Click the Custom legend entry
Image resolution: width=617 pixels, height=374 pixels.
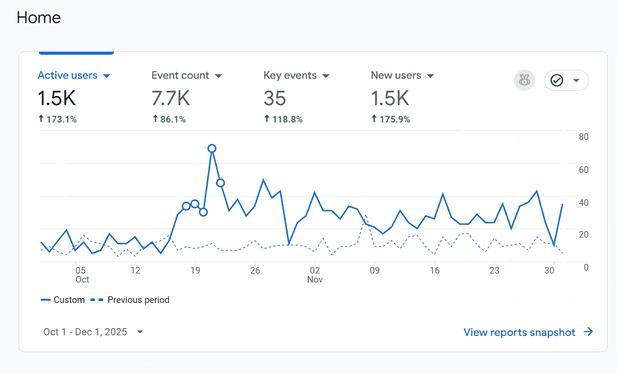[63, 300]
